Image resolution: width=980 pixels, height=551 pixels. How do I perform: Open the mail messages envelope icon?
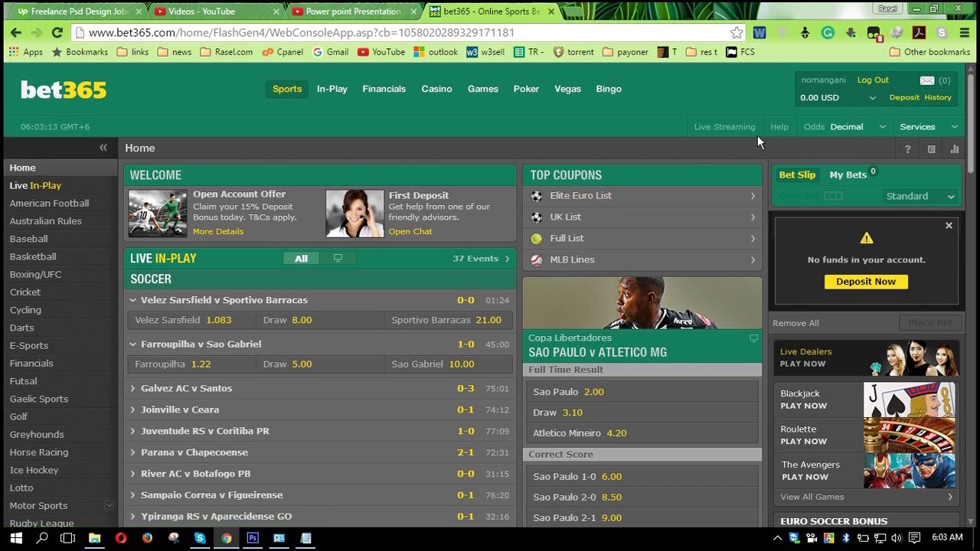[927, 80]
